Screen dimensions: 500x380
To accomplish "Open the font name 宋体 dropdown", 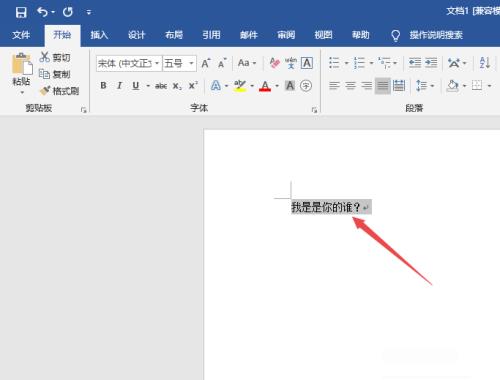I will click(x=157, y=63).
